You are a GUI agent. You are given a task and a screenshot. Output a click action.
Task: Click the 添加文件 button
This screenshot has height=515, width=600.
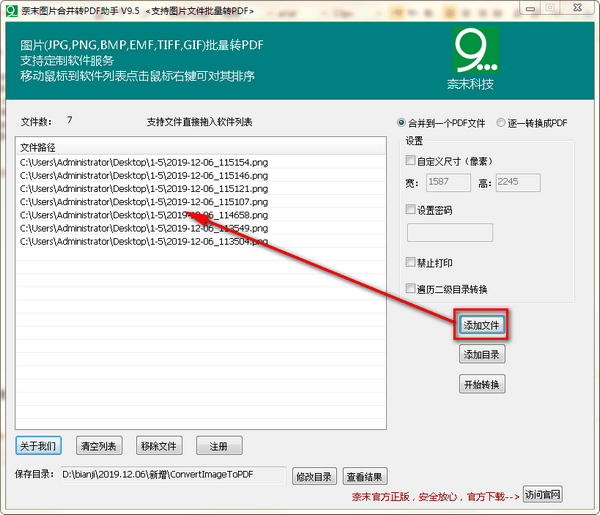pos(482,325)
